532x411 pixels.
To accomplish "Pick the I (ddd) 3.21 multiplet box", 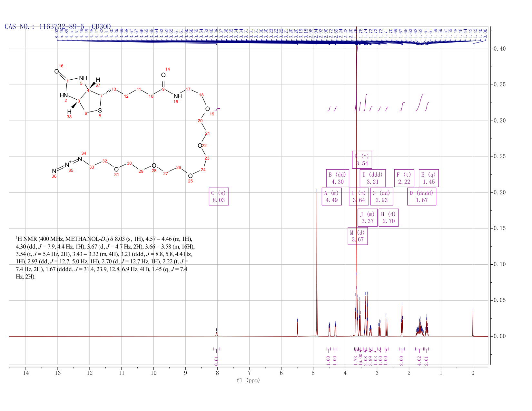I will pyautogui.click(x=373, y=178).
